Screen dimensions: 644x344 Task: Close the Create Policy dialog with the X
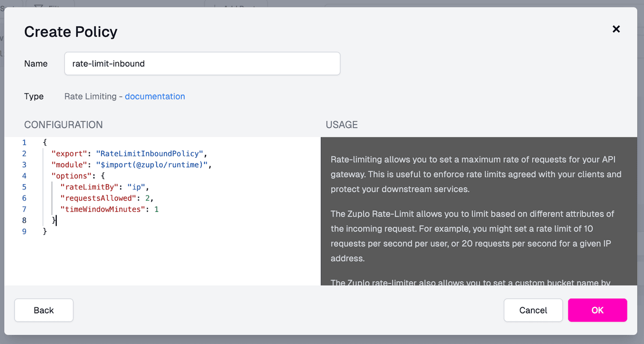click(x=616, y=29)
